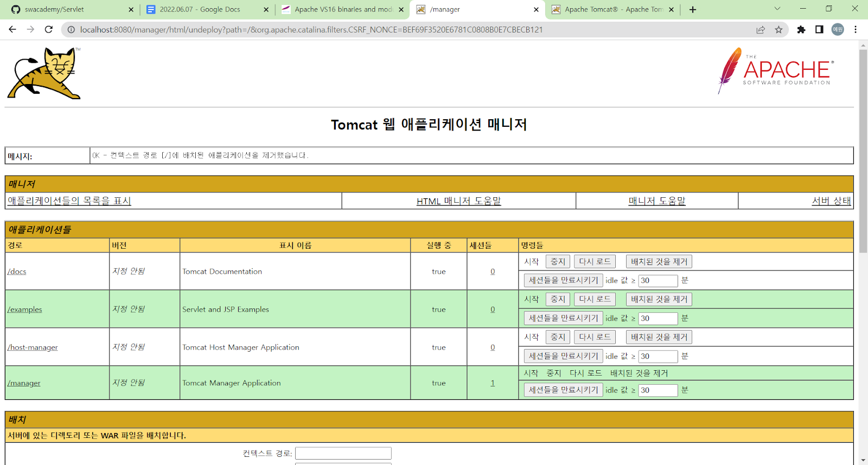This screenshot has width=868, height=465.
Task: Open the Chrome profile avatar
Action: (838, 30)
